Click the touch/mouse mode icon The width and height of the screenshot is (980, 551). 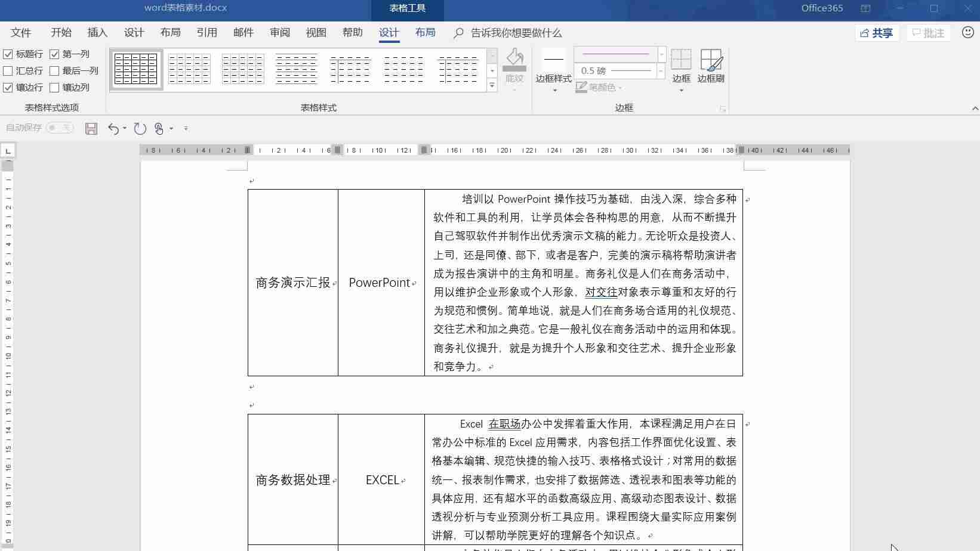tap(159, 128)
